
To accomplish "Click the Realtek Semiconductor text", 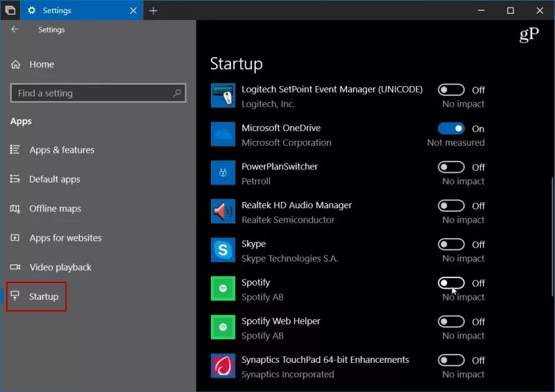I will tap(288, 220).
